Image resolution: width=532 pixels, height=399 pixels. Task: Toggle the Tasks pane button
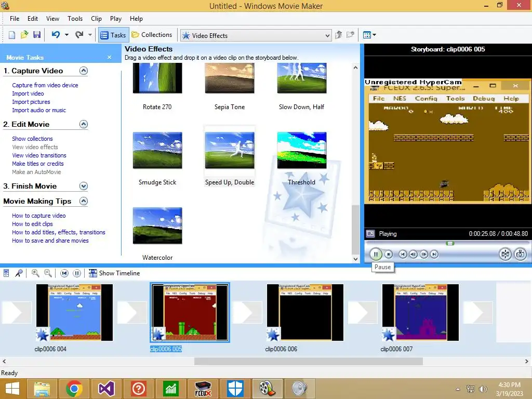coord(114,35)
